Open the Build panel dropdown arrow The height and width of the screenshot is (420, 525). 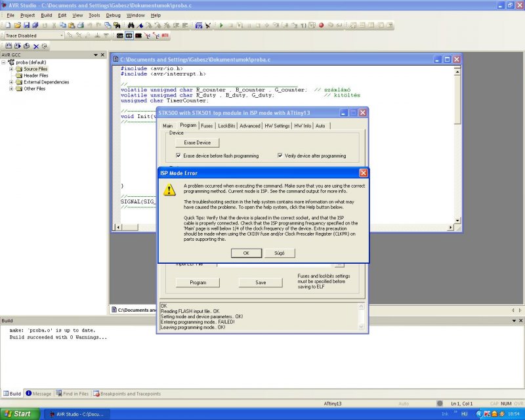tap(514, 320)
